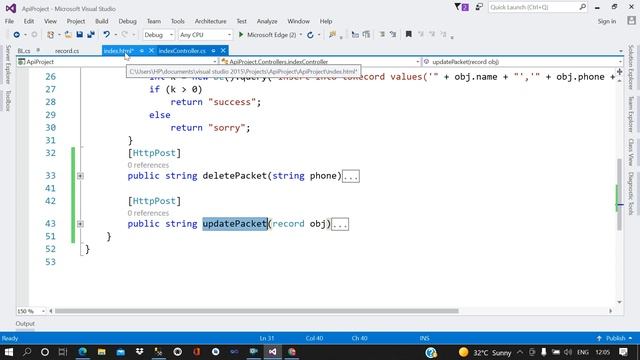This screenshot has width=640, height=360.
Task: Toggle a bookmark with the bookmark icon
Action: point(408,35)
